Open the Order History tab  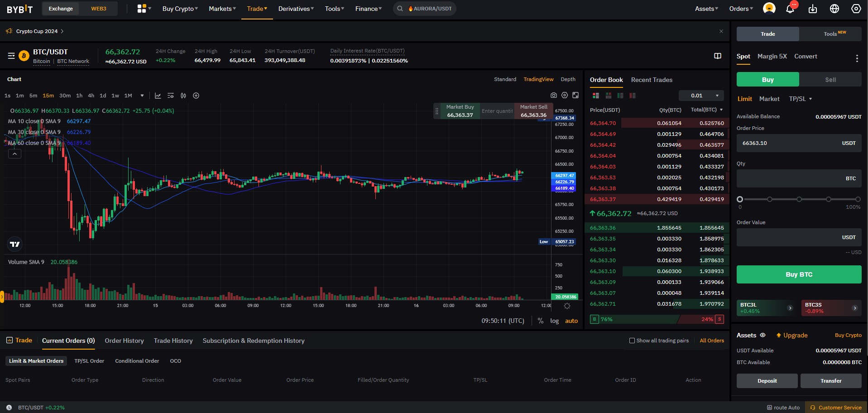(124, 341)
